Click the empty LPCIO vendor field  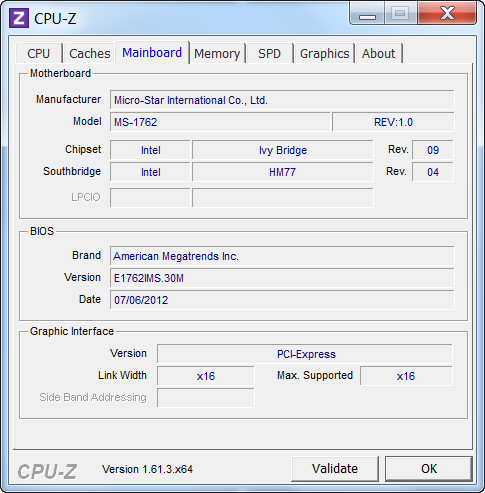[150, 198]
